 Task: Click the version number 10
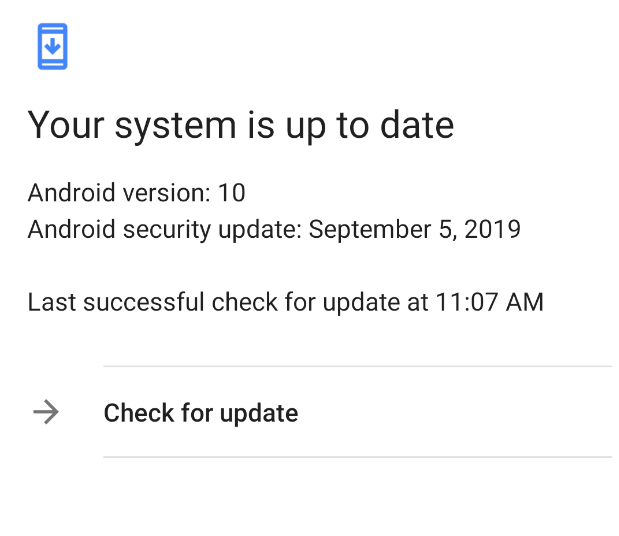click(x=232, y=193)
